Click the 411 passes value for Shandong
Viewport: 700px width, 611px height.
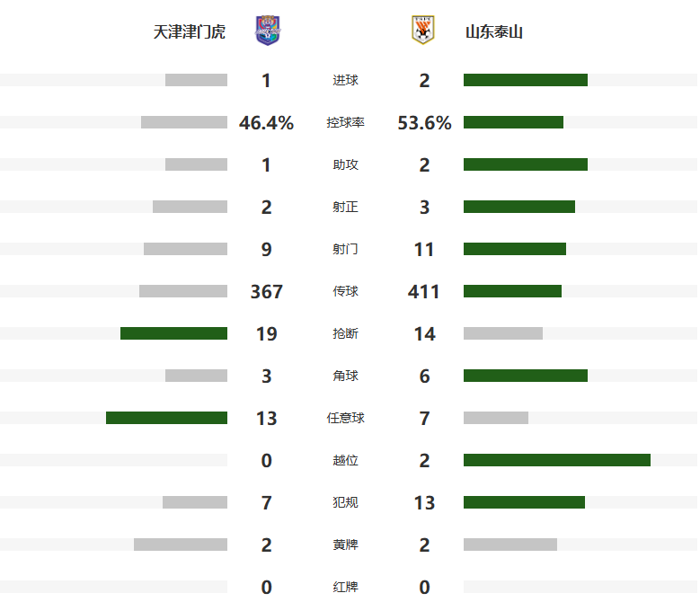[424, 291]
